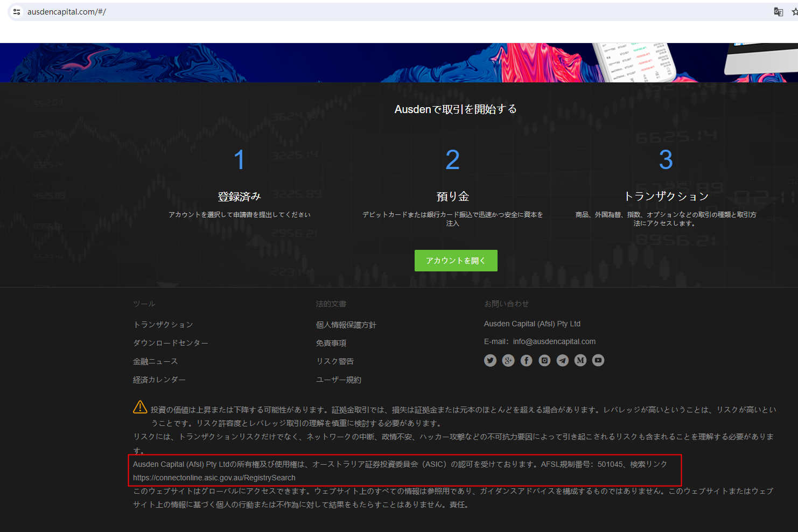Open the 免責事項 link

pos(331,343)
